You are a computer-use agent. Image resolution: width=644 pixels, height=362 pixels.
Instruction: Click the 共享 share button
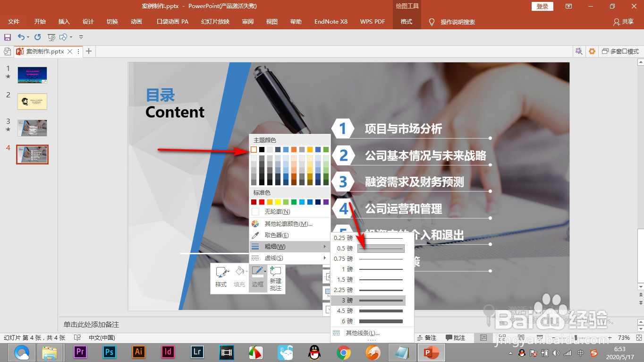tap(623, 22)
